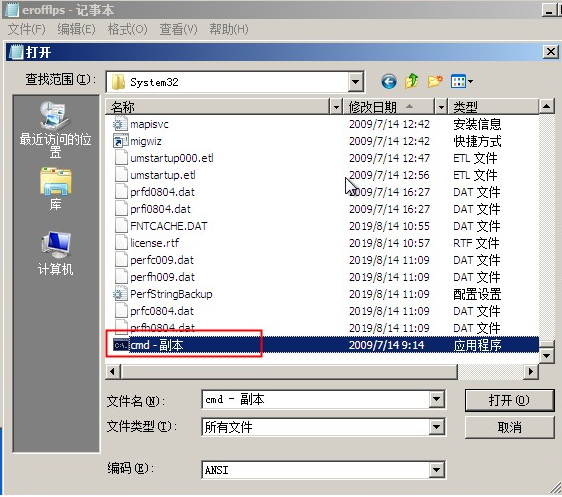Select the prfh0804.dat file
The image size is (562, 497).
click(162, 327)
